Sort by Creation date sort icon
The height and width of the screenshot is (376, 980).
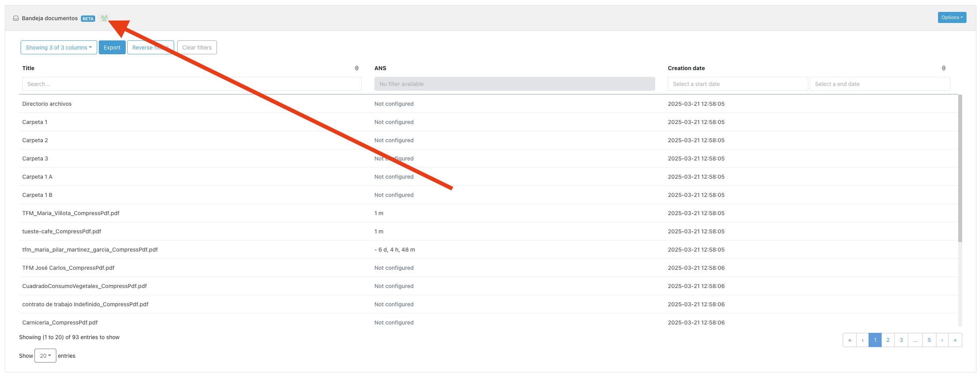[944, 68]
